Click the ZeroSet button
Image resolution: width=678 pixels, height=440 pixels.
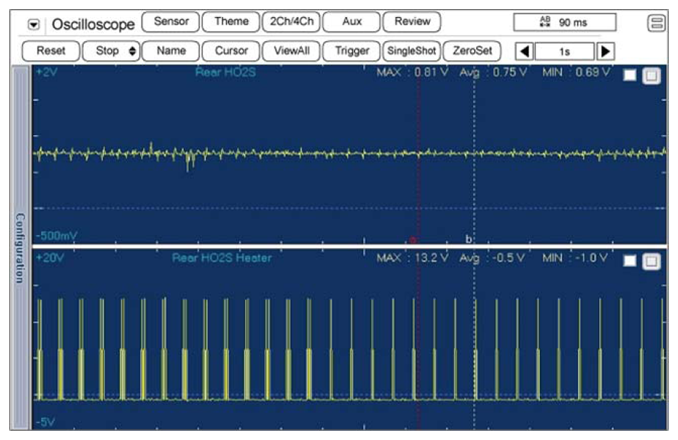point(470,50)
